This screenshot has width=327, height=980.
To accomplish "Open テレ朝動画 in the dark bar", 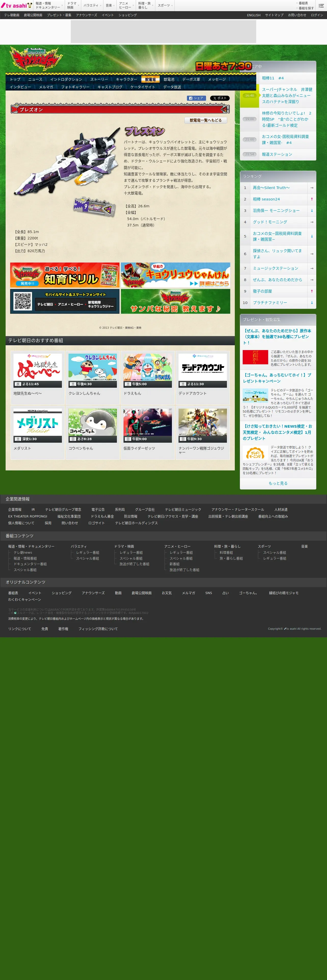I will 12,15.
